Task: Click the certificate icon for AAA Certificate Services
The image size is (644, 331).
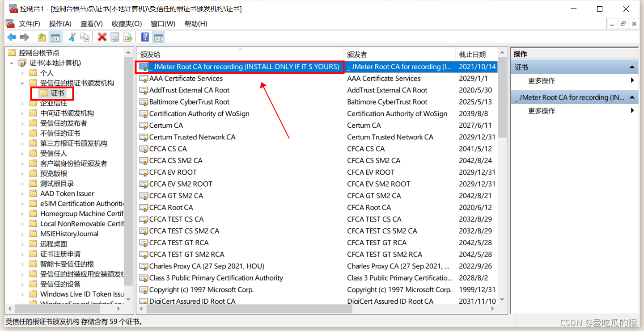Action: 144,79
